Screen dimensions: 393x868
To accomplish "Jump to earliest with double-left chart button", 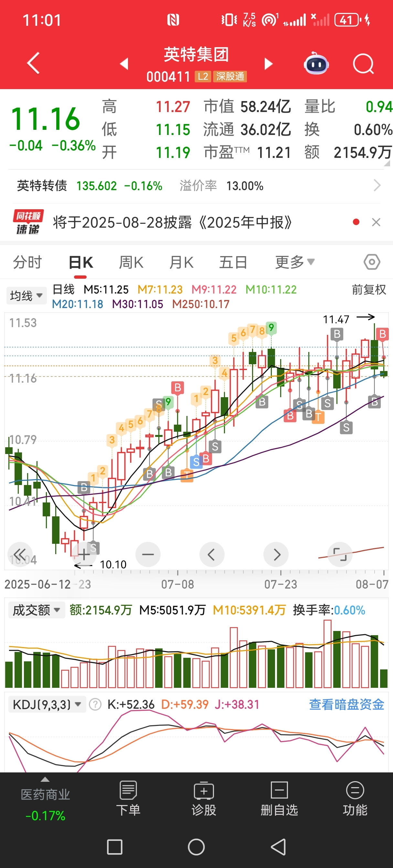I will click(x=20, y=554).
